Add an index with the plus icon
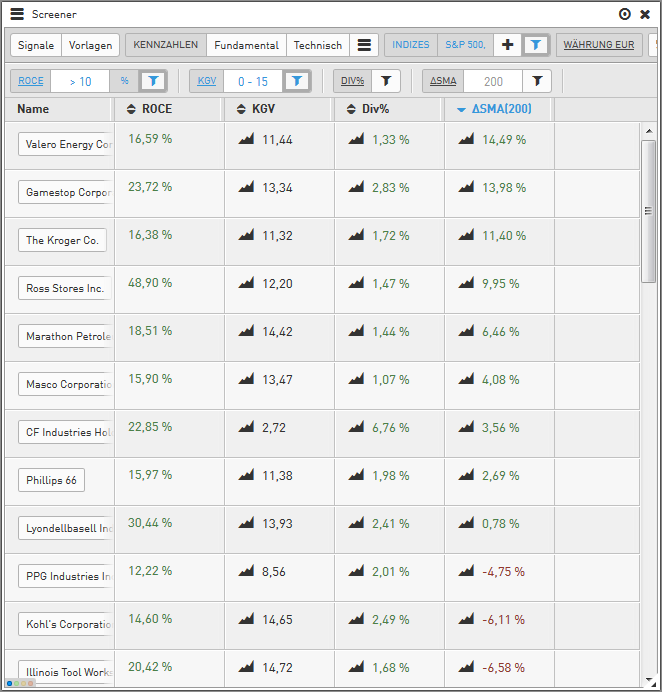This screenshot has width=662, height=692. click(508, 45)
